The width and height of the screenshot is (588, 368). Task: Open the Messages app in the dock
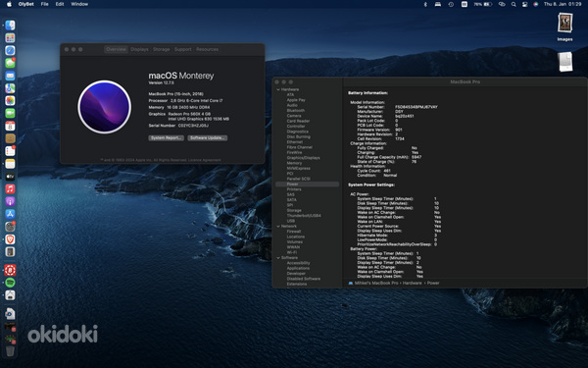click(10, 63)
